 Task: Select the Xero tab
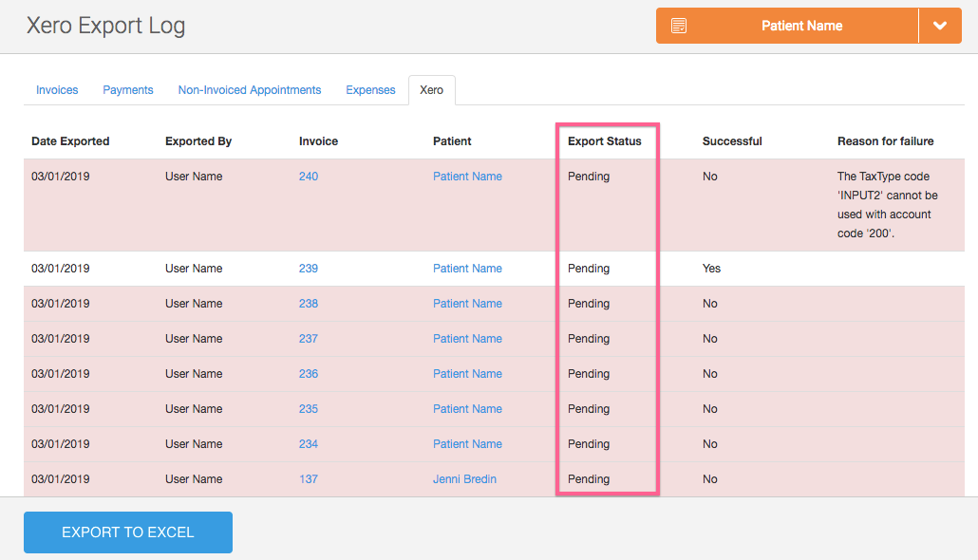tap(431, 90)
